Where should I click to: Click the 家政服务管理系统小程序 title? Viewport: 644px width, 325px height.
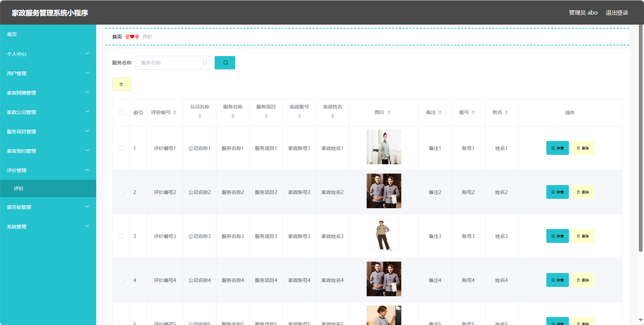click(x=50, y=13)
